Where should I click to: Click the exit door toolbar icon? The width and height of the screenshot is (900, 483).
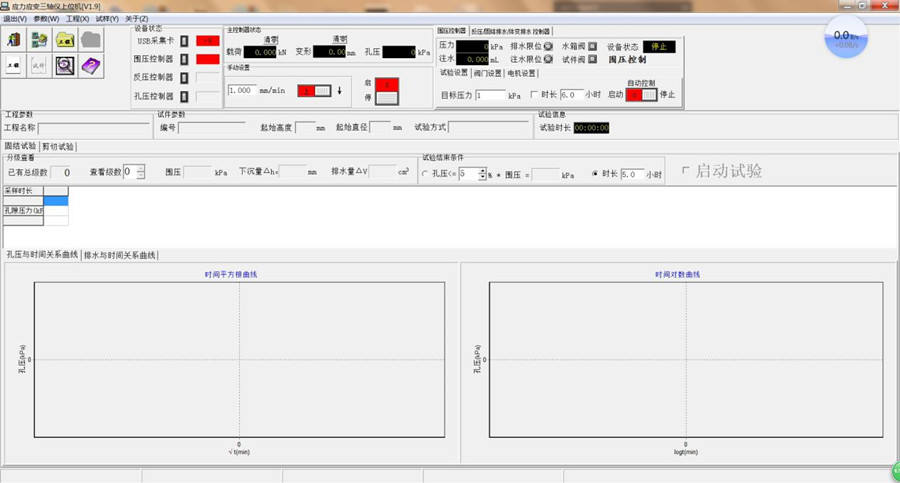point(14,40)
